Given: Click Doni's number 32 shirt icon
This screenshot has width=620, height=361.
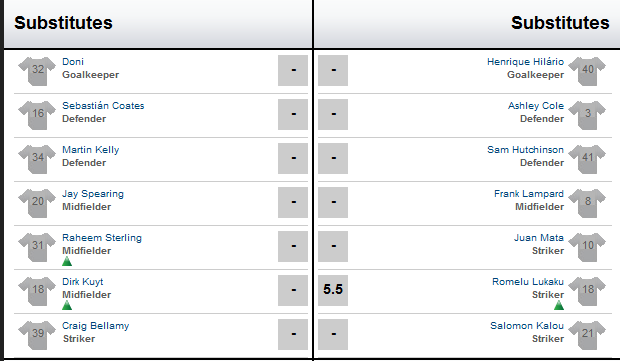Looking at the screenshot, I should tap(37, 71).
